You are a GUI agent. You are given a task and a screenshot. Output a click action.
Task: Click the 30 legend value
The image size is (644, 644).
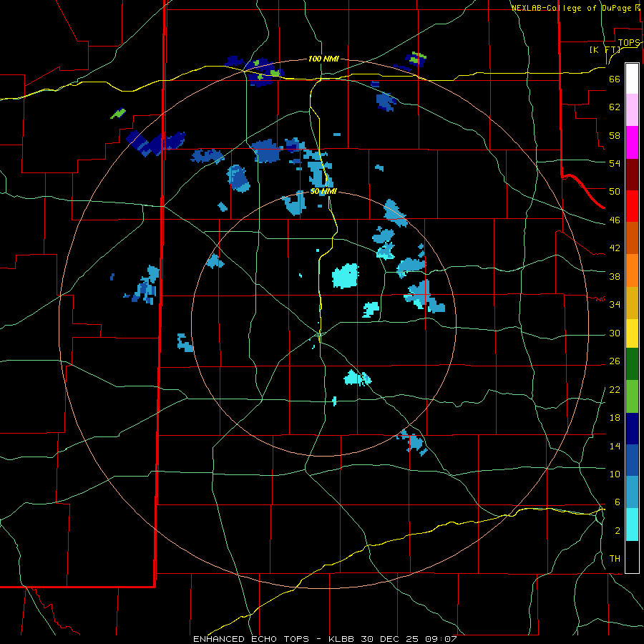click(615, 333)
